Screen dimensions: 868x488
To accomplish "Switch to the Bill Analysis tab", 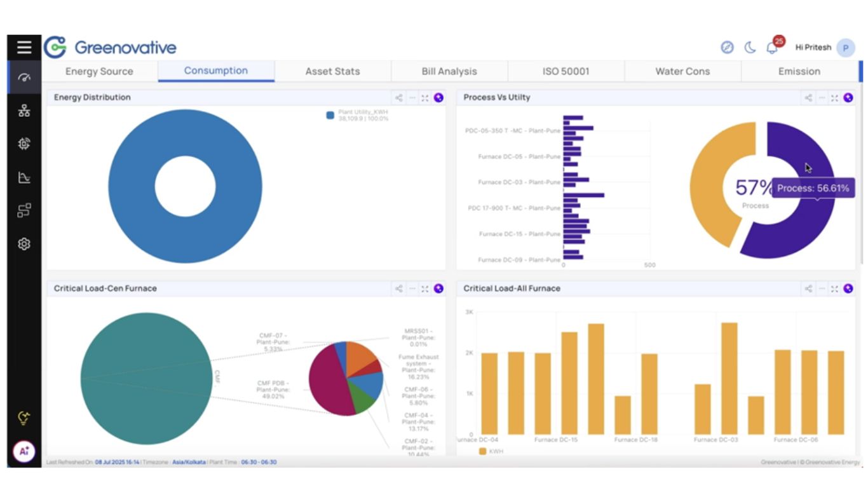I will coord(449,71).
